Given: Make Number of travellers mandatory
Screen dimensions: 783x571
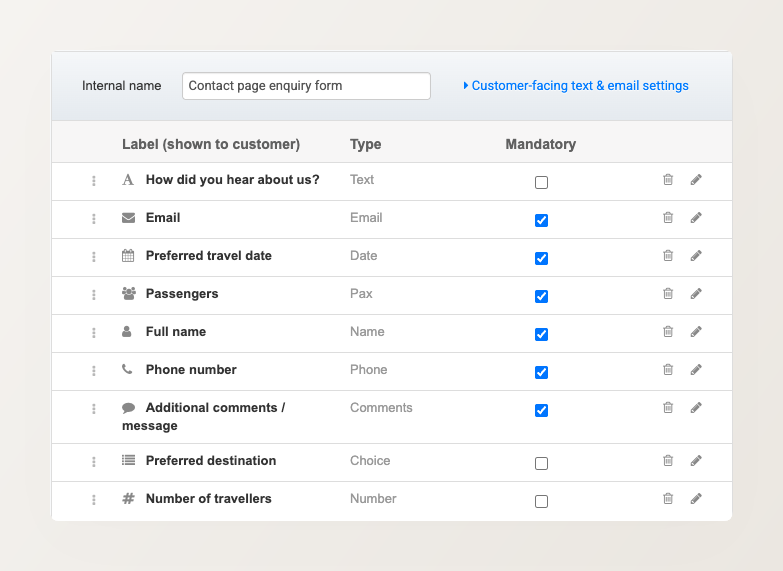Looking at the screenshot, I should pyautogui.click(x=541, y=501).
